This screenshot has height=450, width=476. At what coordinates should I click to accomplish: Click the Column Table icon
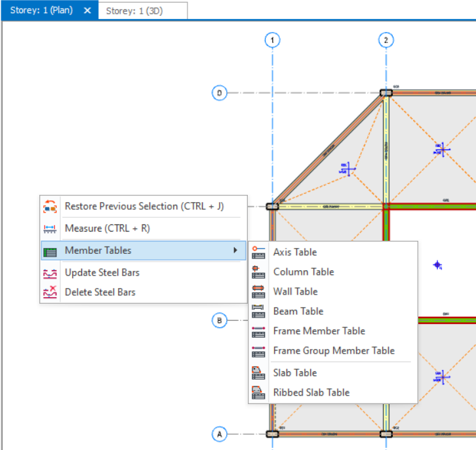[x=258, y=272]
